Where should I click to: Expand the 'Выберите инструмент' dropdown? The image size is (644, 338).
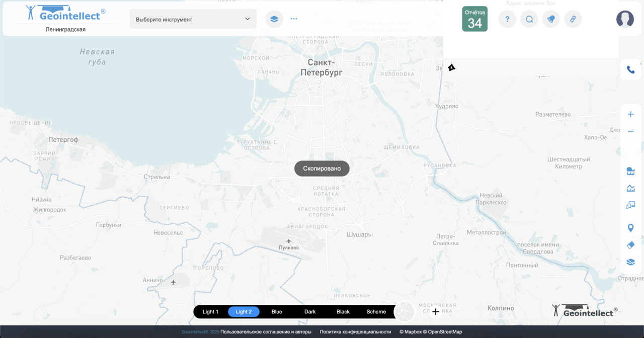pos(193,19)
